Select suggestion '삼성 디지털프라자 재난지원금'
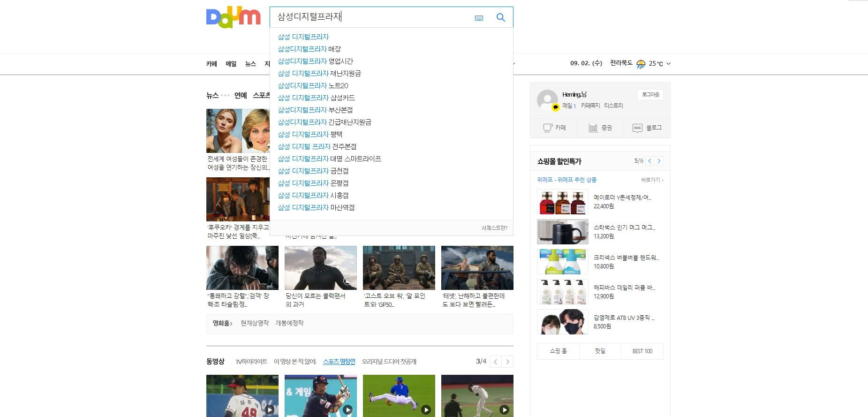The image size is (868, 417). click(319, 73)
